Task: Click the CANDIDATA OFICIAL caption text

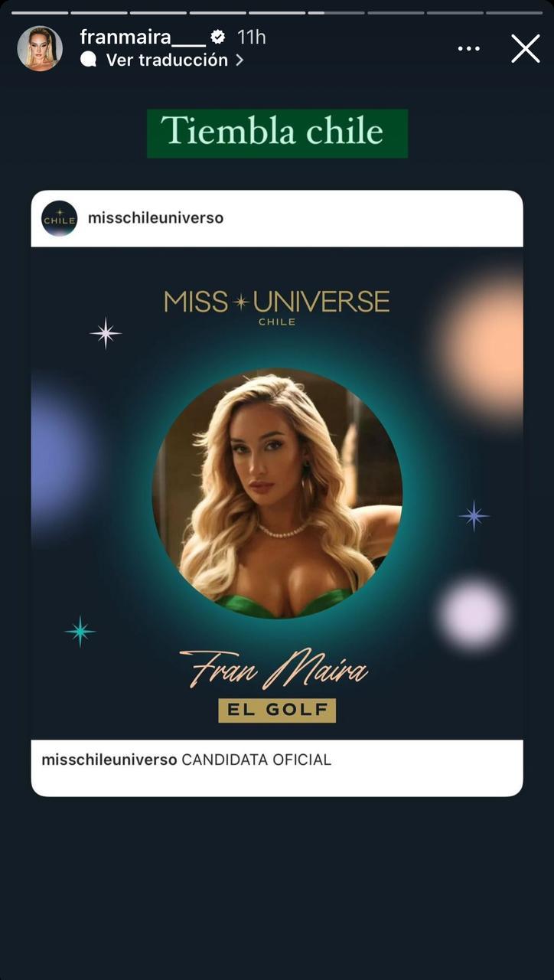Action: pyautogui.click(x=255, y=759)
